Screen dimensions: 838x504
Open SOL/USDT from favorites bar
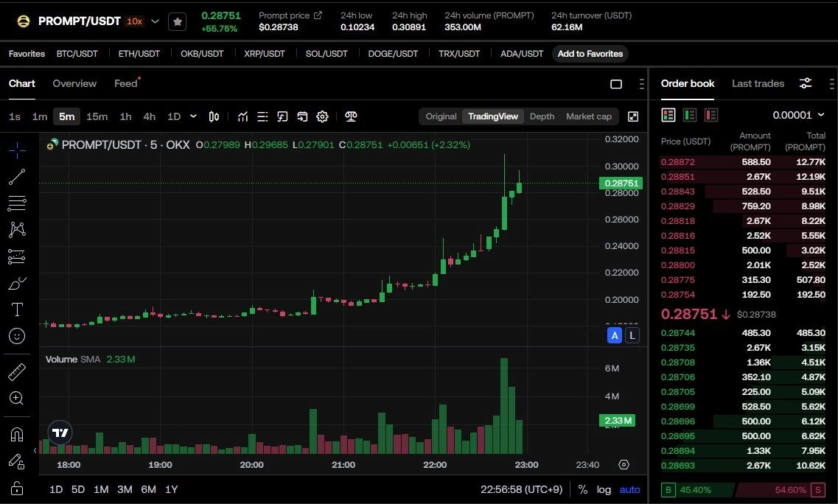(327, 54)
